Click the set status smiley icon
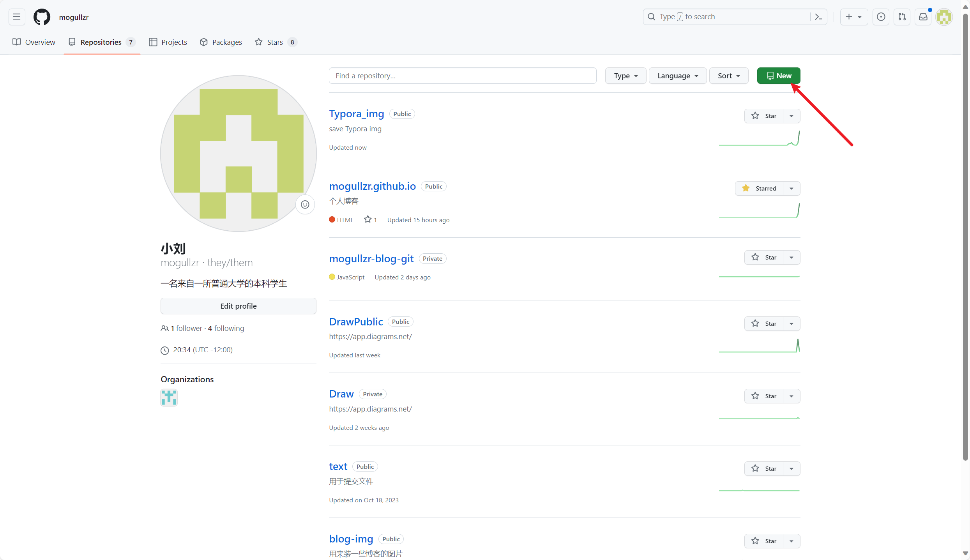 point(305,205)
